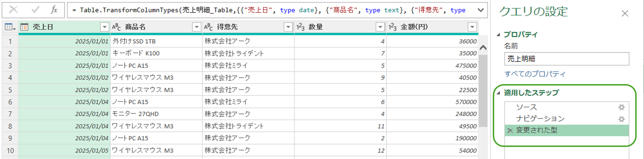644x159 pixels.
Task: Click the ABC type icon on 商品名 column
Action: tap(116, 27)
